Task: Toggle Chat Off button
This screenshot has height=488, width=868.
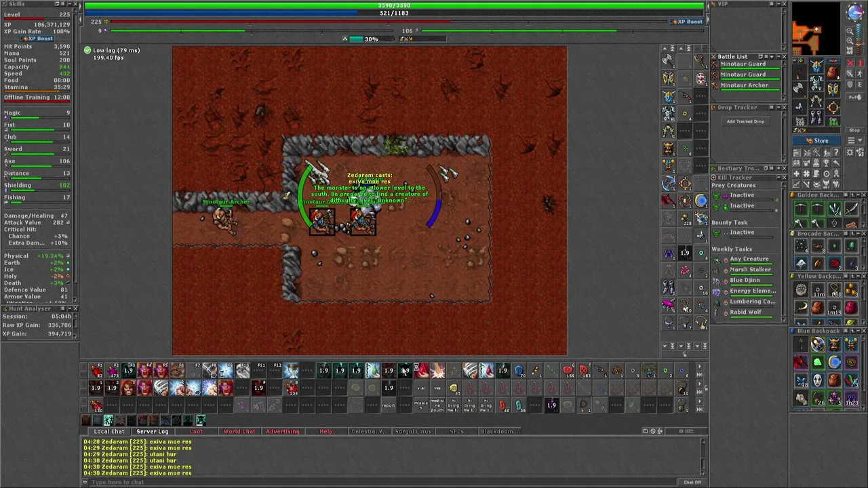Action: (x=692, y=482)
